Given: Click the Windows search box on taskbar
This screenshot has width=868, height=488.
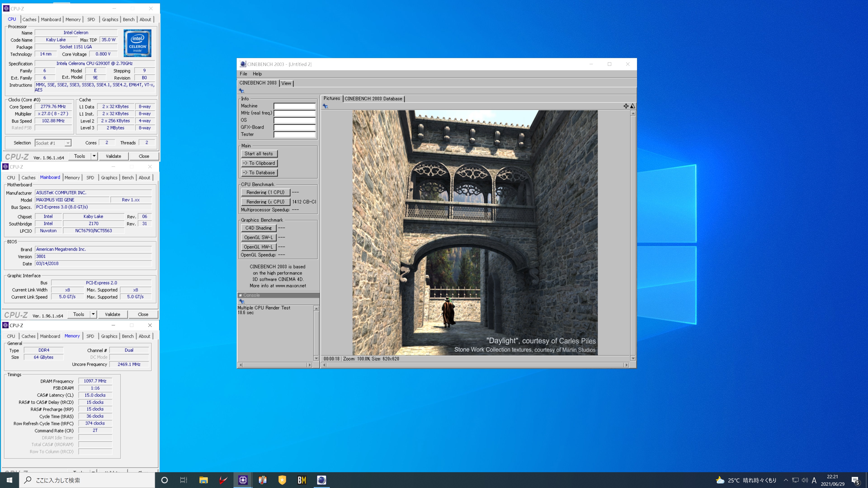Looking at the screenshot, I should [x=87, y=480].
